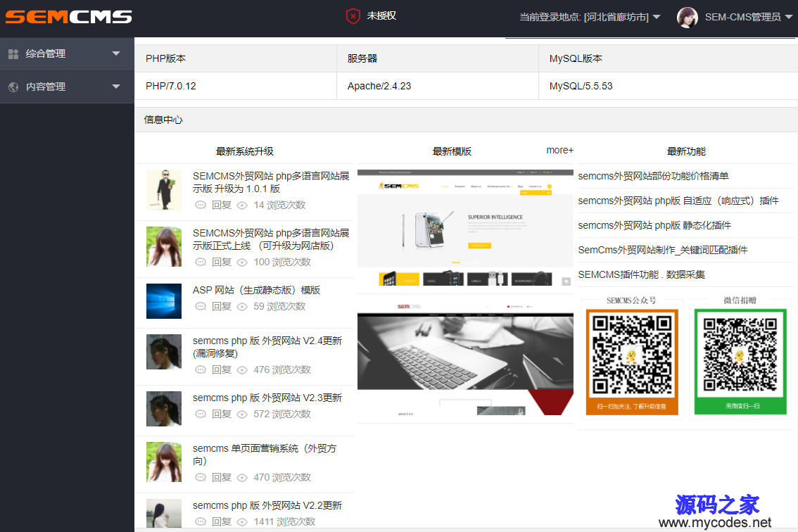The height and width of the screenshot is (532, 798).
Task: Click thumbnail beside V2.3更新 article
Action: (164, 409)
